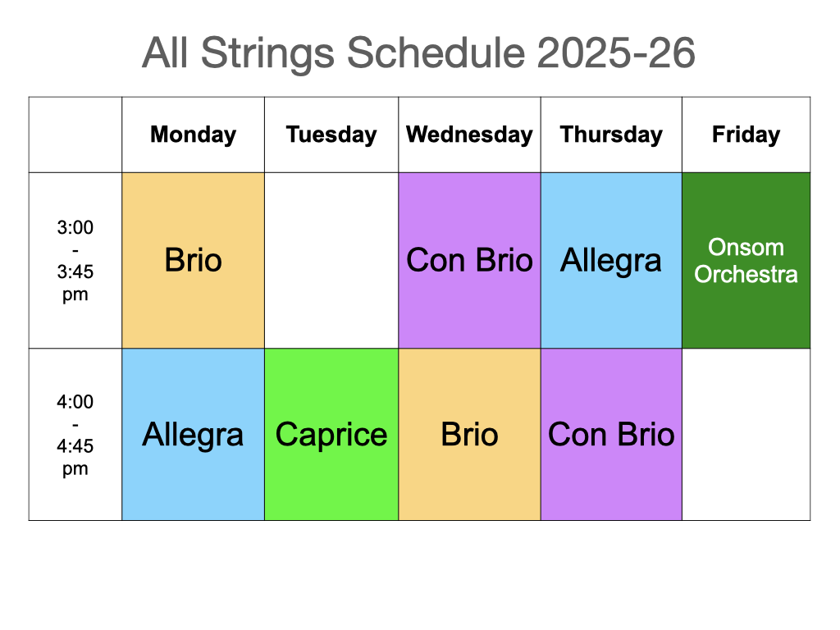Select the Tuesday column header
Viewport: 840px width, 630px height.
[x=331, y=135]
